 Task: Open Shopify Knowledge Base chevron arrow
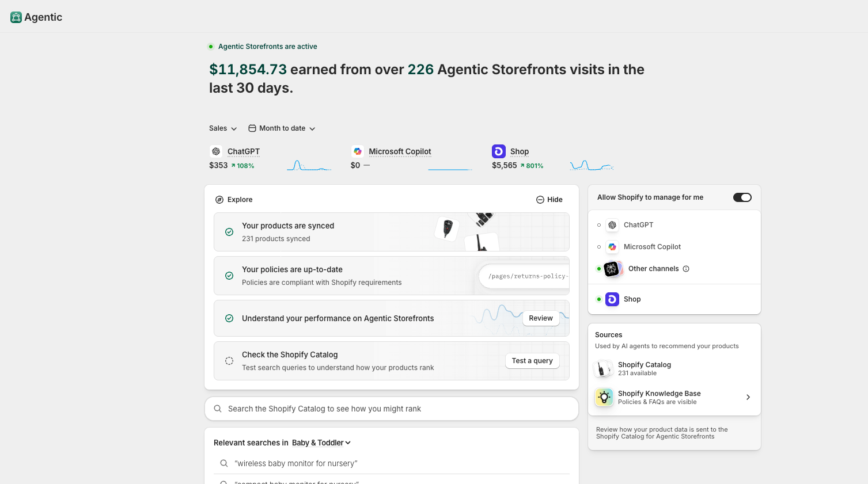coord(748,397)
